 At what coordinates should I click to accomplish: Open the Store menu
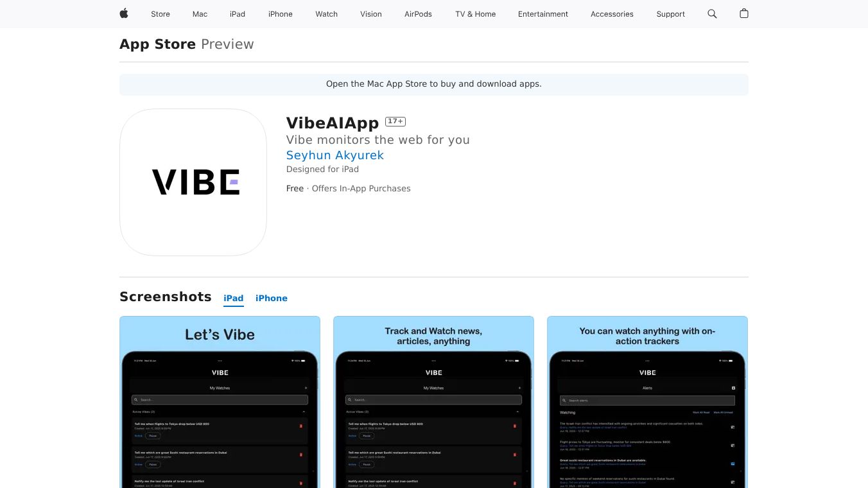(161, 14)
